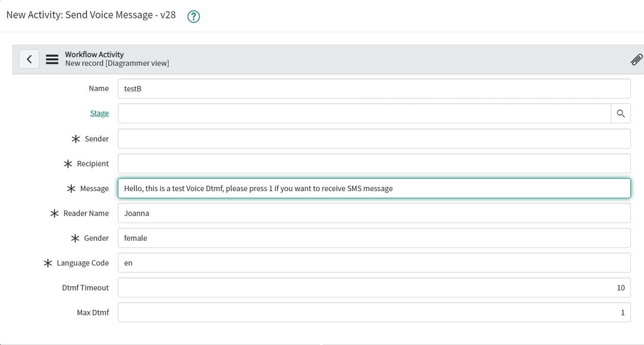Open the Stage reference link
This screenshot has height=345, width=644.
(x=99, y=113)
